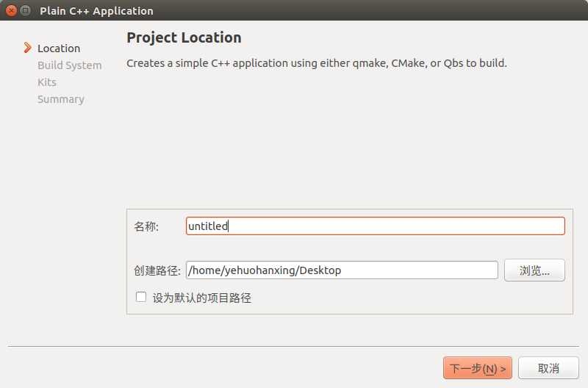Click the grey minimize window button
This screenshot has height=388, width=588.
tap(26, 11)
